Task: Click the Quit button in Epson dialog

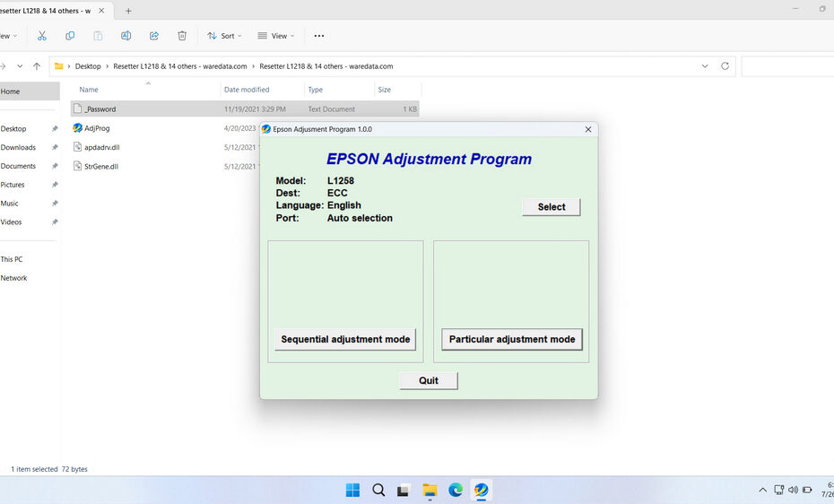Action: 428,380
